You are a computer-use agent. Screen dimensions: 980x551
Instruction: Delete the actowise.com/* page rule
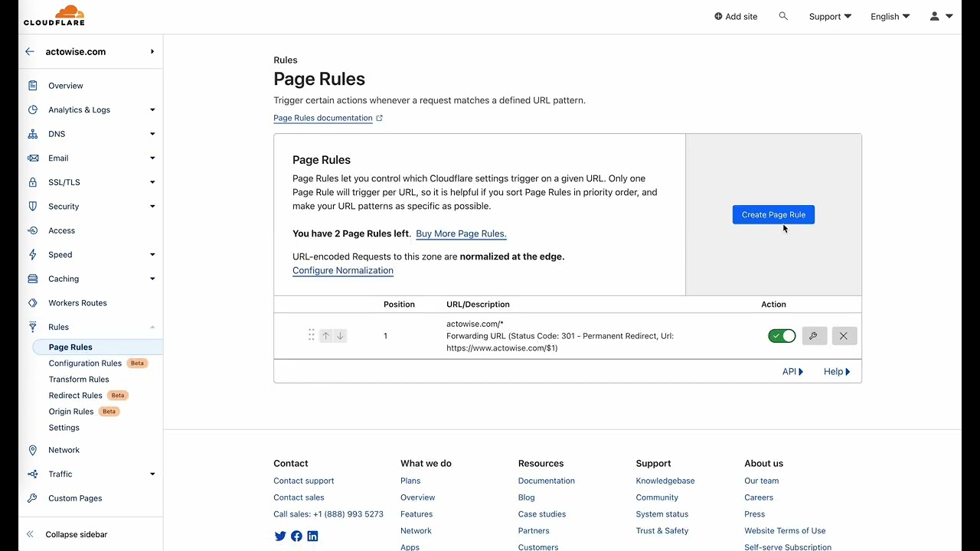pyautogui.click(x=844, y=336)
